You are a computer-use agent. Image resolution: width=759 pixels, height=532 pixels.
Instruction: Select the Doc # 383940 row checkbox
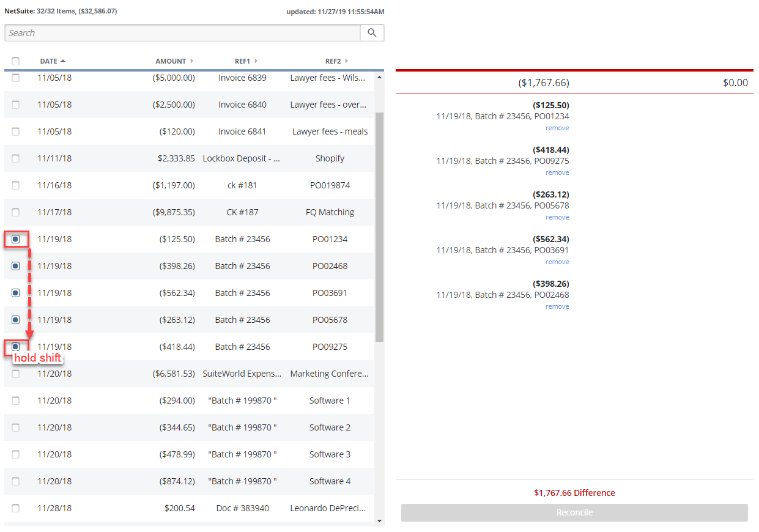pyautogui.click(x=16, y=508)
